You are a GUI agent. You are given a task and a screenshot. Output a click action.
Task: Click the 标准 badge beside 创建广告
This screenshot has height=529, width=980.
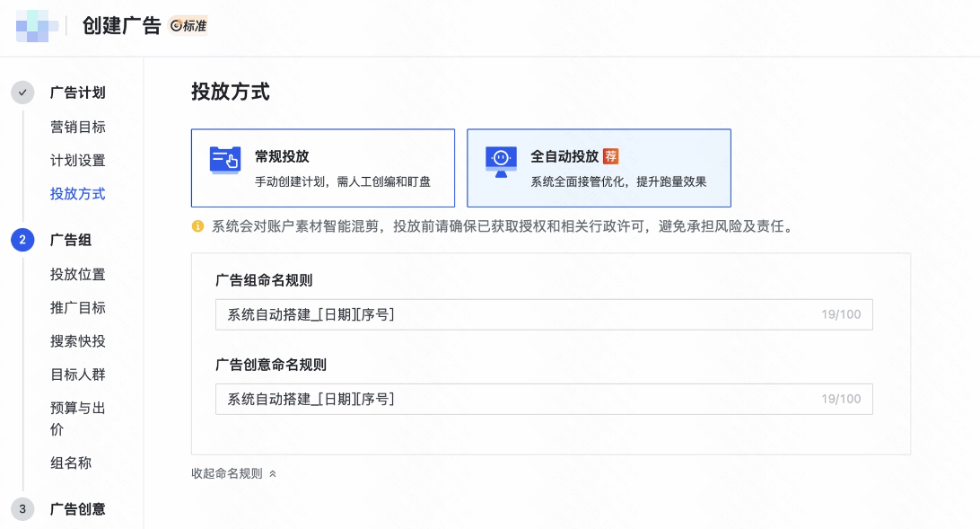click(191, 26)
